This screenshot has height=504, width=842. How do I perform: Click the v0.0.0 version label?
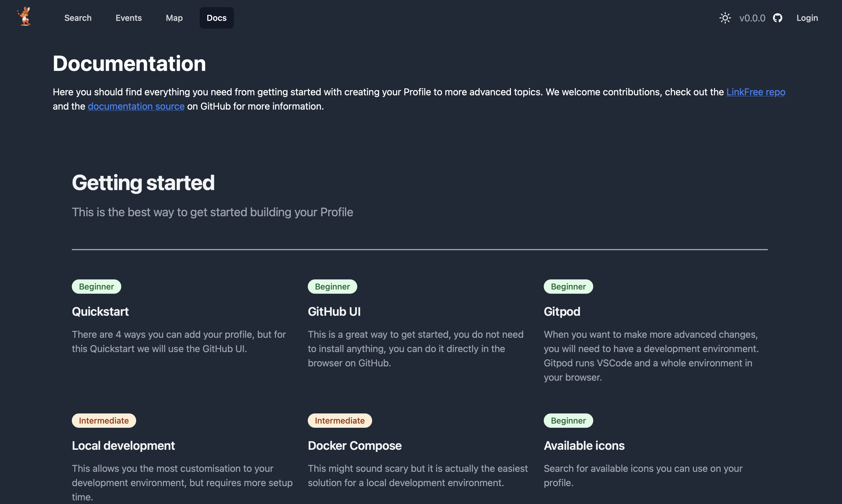[x=752, y=18]
